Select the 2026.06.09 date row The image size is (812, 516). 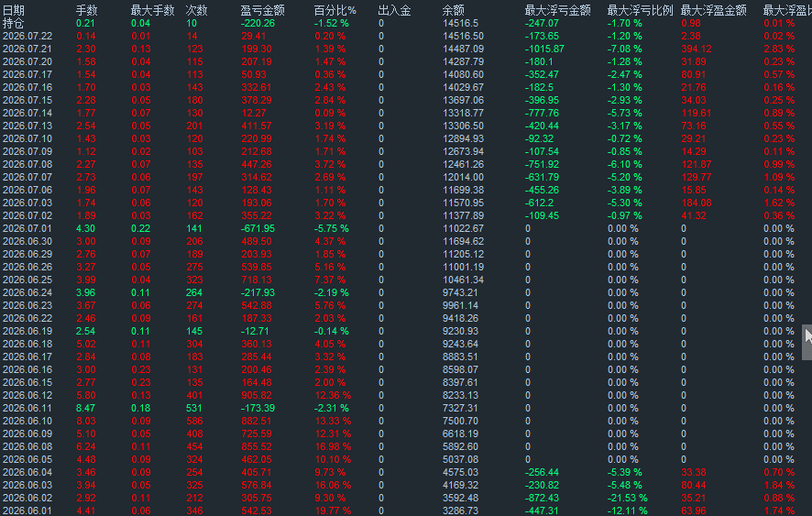pyautogui.click(x=27, y=434)
